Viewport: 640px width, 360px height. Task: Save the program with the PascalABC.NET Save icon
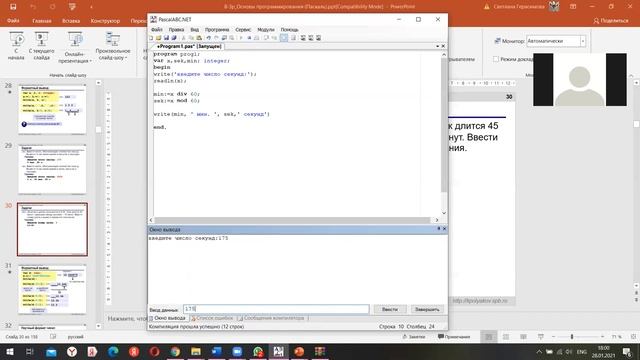tap(166, 38)
